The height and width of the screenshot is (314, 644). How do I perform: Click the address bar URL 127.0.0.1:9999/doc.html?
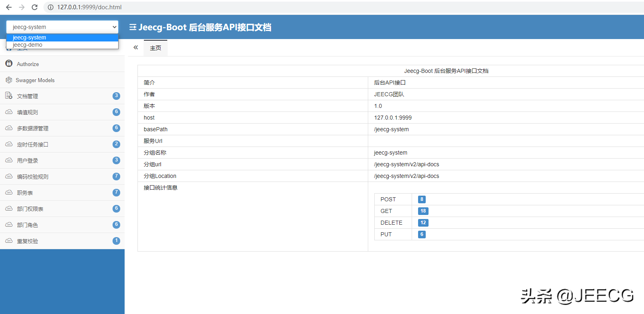point(89,7)
